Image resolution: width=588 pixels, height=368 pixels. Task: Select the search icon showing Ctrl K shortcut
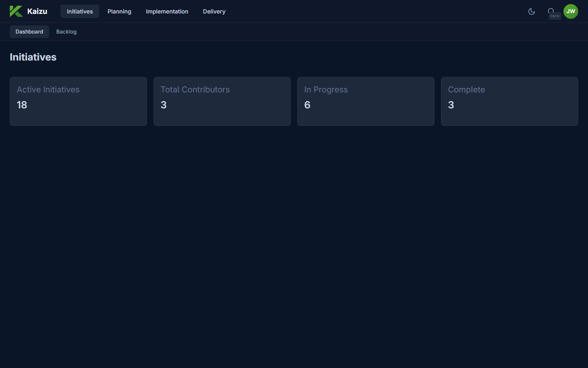551,11
